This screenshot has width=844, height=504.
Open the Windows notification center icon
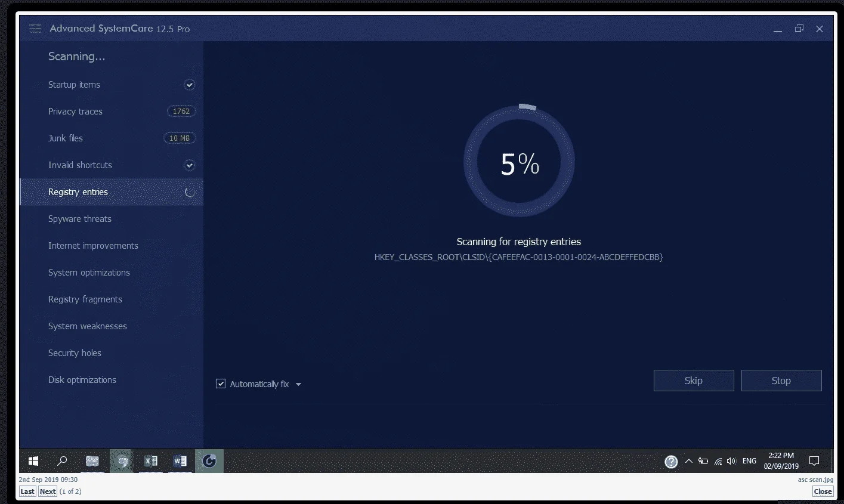point(814,461)
